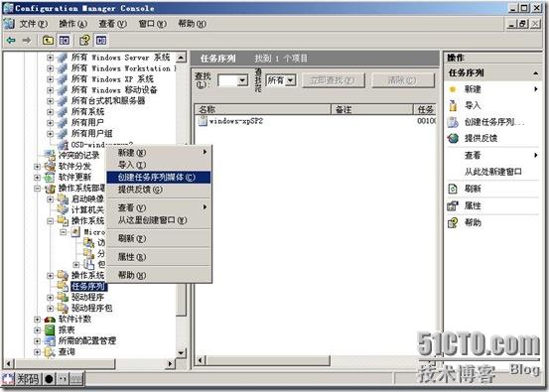This screenshot has width=549, height=392.
Task: Click the MMC icon in the menu bar
Action: pos(9,24)
